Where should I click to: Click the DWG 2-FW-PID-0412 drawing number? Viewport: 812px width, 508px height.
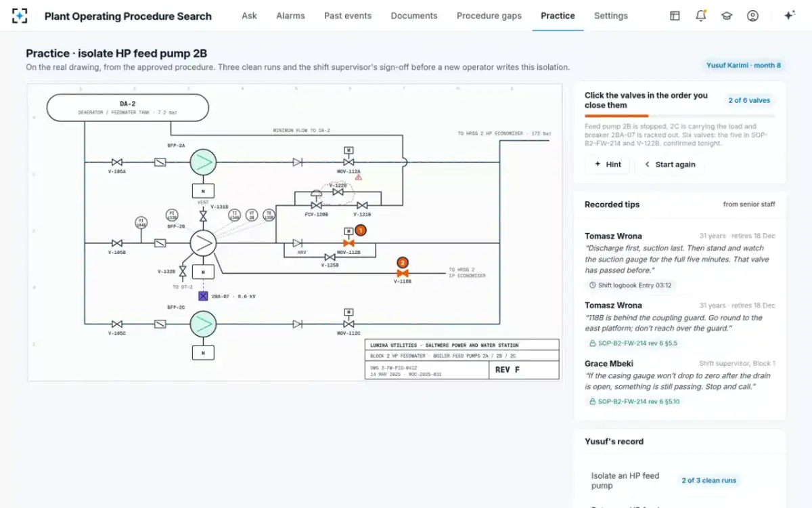[393, 367]
